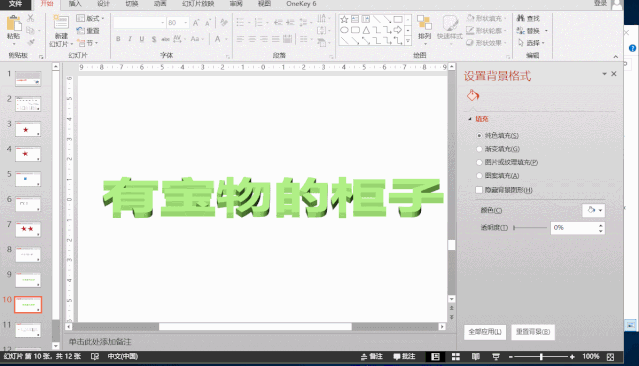This screenshot has width=639, height=366.
Task: Start Slide Show from status bar icon
Action: 496,357
